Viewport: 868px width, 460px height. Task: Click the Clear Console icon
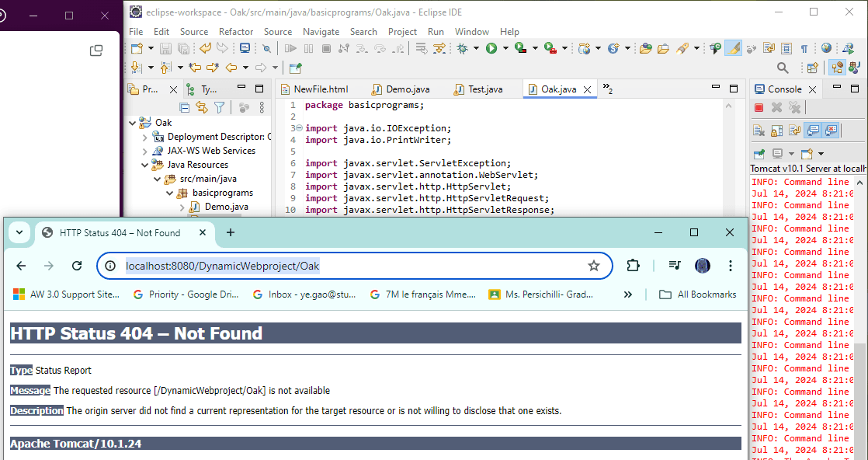pyautogui.click(x=759, y=131)
